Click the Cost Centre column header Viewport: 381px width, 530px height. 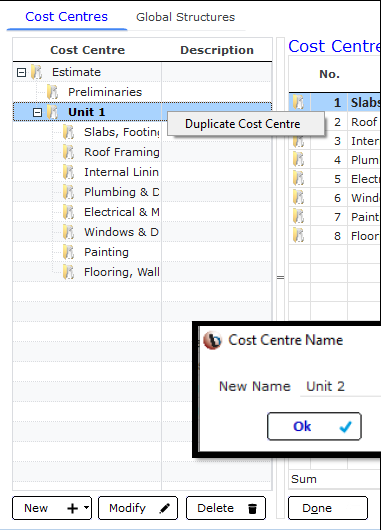(x=88, y=50)
